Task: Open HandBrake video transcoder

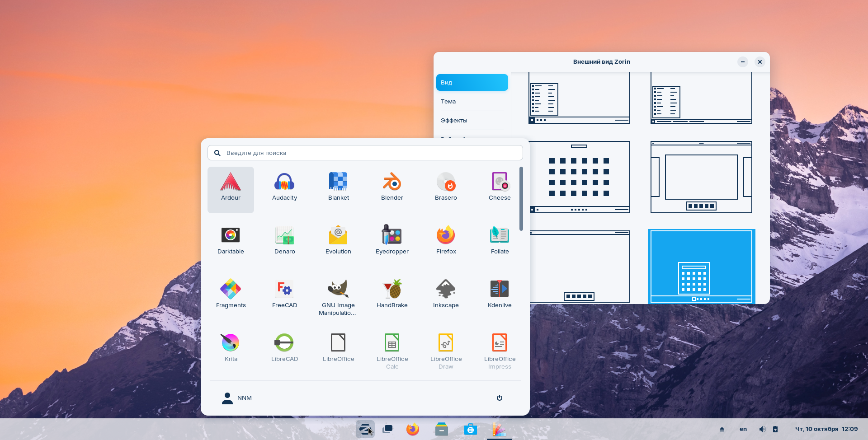Action: pos(392,297)
